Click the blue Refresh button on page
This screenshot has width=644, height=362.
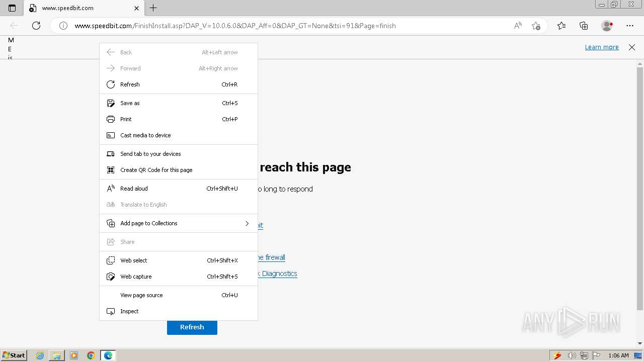click(x=192, y=327)
